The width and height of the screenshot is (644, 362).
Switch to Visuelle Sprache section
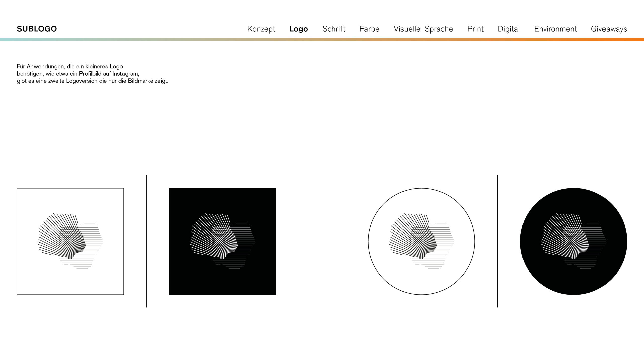coord(423,29)
